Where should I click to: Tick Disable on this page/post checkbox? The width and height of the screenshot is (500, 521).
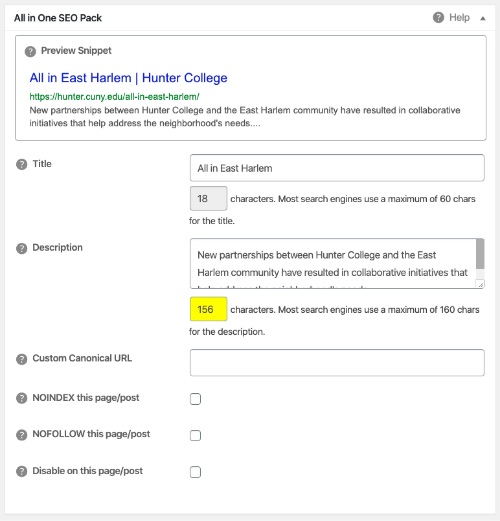[195, 472]
